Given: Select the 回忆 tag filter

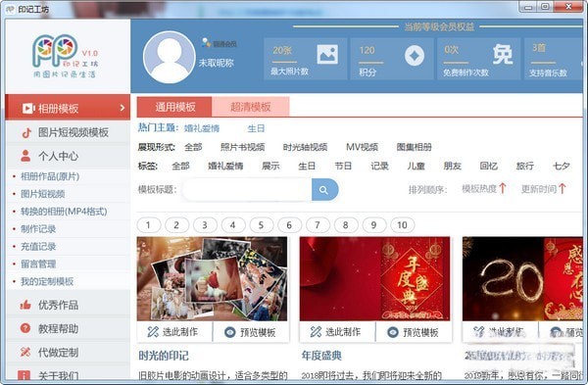Looking at the screenshot, I should [489, 166].
